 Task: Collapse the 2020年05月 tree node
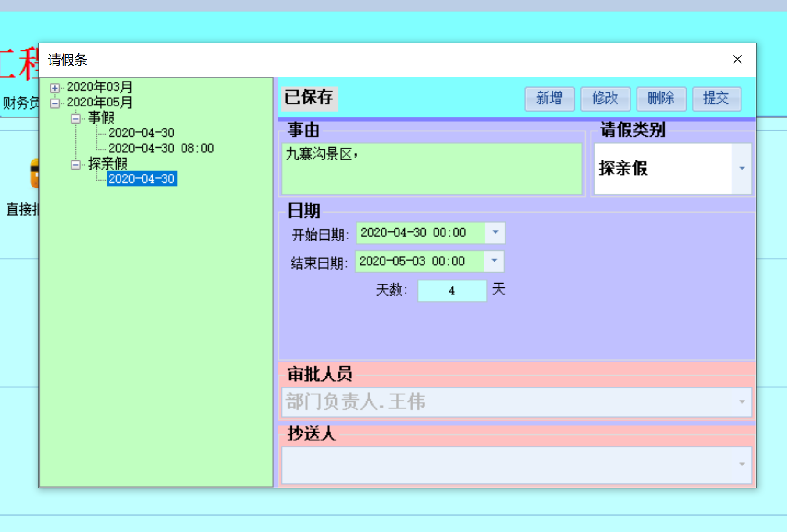pos(55,103)
